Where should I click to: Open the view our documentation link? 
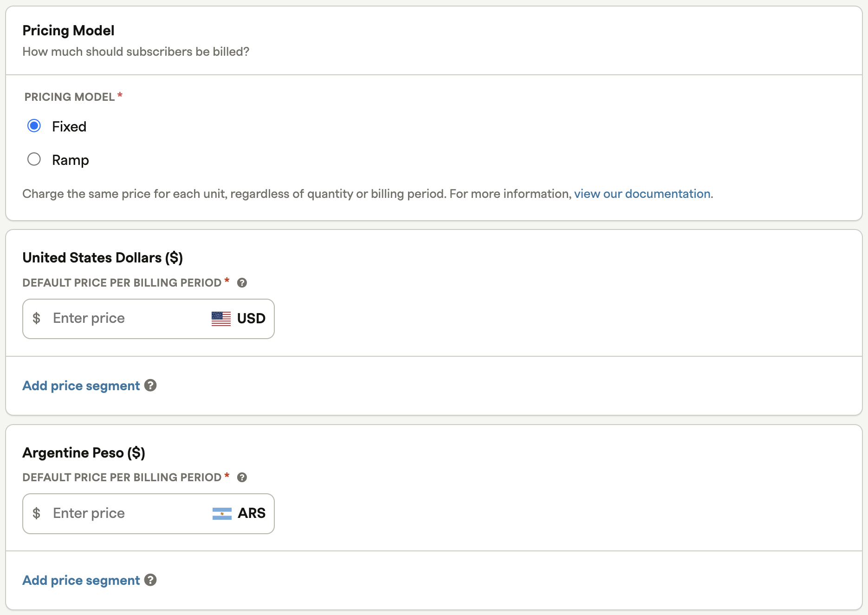(x=642, y=194)
